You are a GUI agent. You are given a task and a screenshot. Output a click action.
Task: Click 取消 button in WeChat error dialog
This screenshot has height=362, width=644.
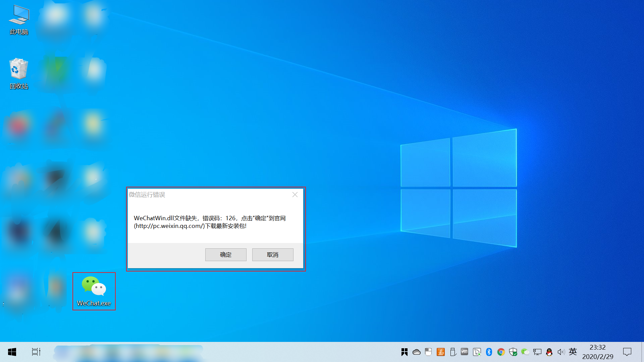[x=273, y=255]
